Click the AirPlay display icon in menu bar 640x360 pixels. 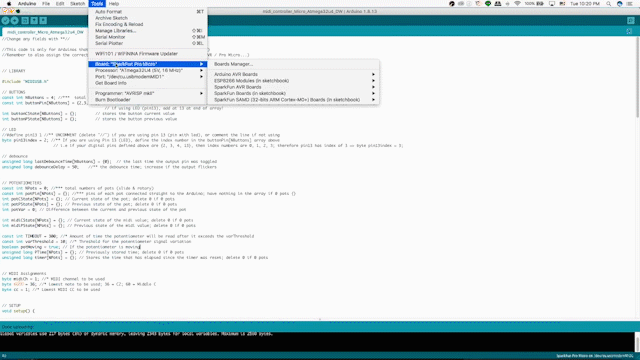[x=552, y=4]
